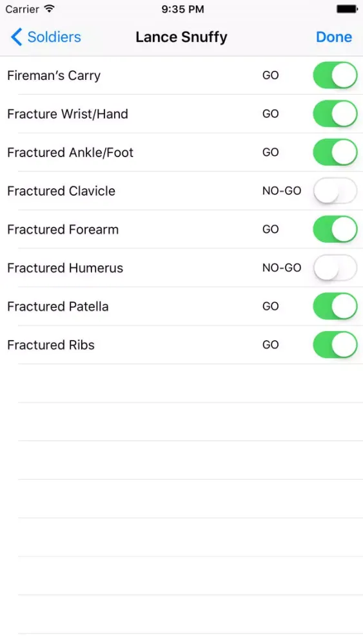Go back using the Soldiers chevron icon
Screen dimensions: 363x644
(16, 37)
